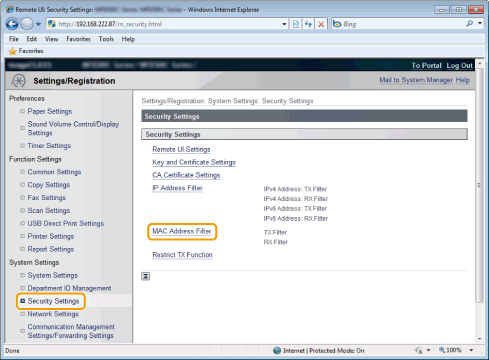Open the Tools menu

point(106,39)
